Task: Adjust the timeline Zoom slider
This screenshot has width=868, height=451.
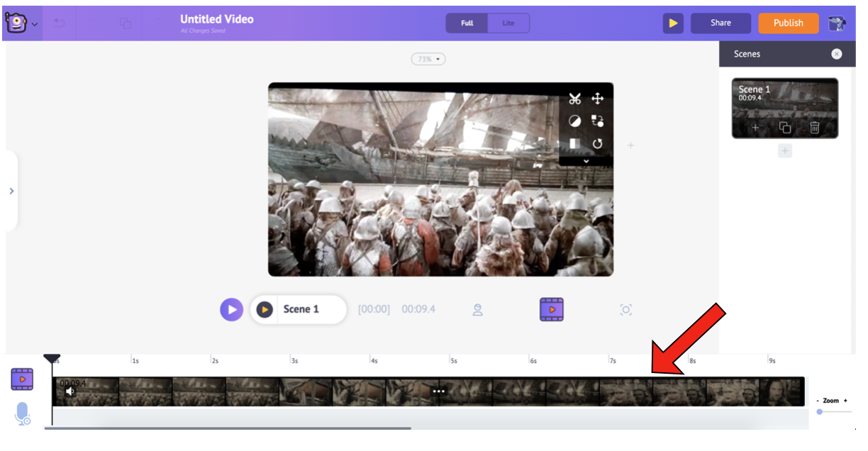Action: (820, 411)
